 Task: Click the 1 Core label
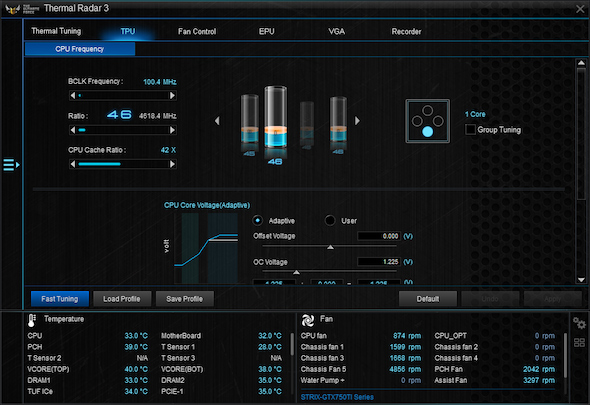(475, 114)
